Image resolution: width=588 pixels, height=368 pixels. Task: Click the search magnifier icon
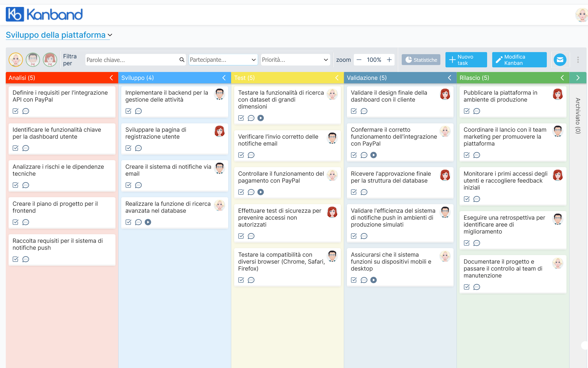182,60
